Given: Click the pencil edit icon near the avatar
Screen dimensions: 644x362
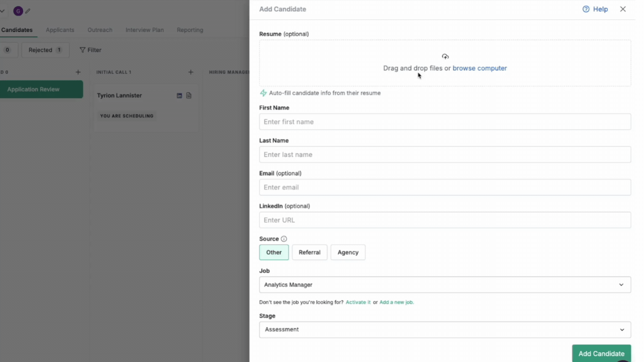Looking at the screenshot, I should pos(28,11).
